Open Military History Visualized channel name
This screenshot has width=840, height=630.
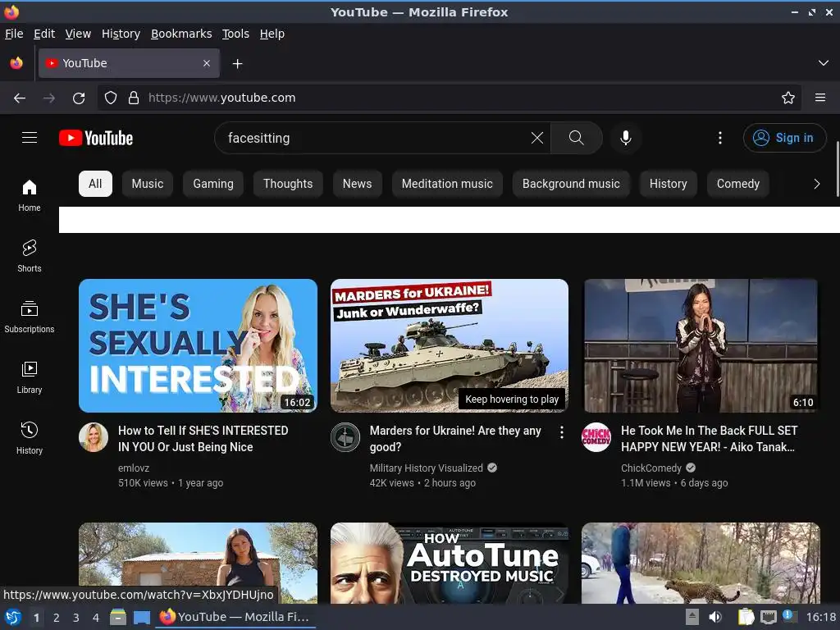pyautogui.click(x=426, y=468)
